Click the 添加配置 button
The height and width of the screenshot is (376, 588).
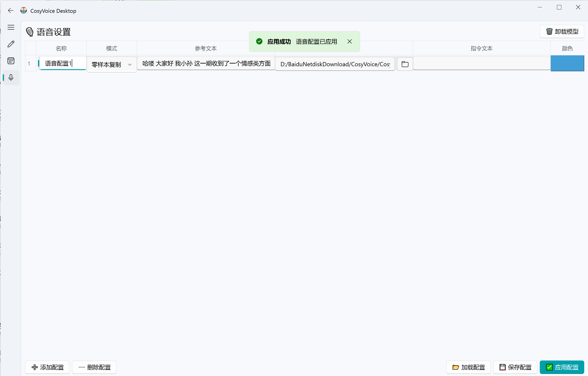tap(47, 367)
